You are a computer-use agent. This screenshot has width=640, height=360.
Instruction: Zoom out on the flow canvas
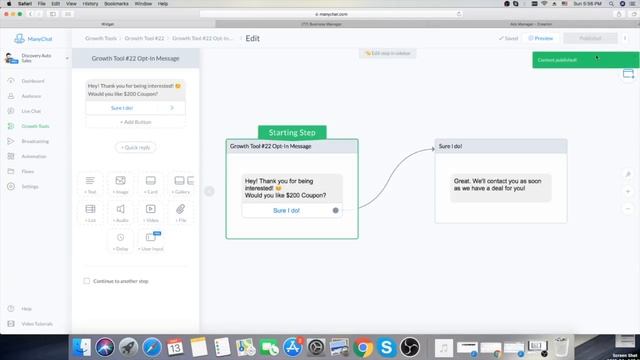pos(628,209)
